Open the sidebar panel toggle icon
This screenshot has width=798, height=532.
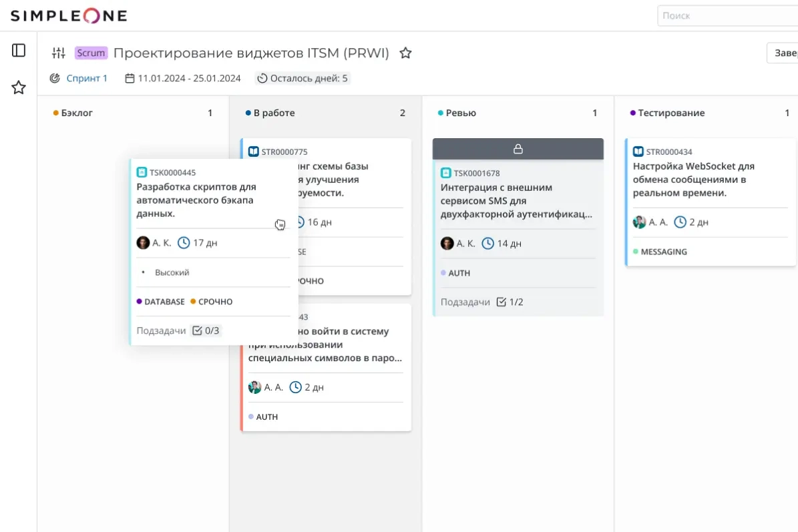tap(19, 49)
